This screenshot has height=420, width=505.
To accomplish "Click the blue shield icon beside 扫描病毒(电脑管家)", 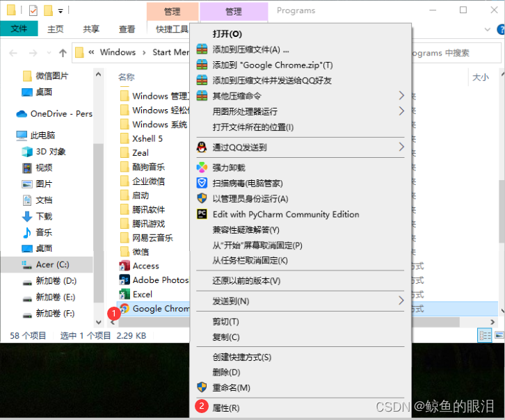I will click(202, 183).
